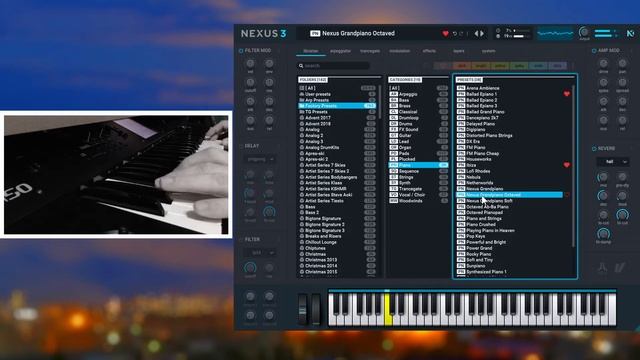The height and width of the screenshot is (360, 640).
Task: Select the Pads category
Action: pos(418,153)
